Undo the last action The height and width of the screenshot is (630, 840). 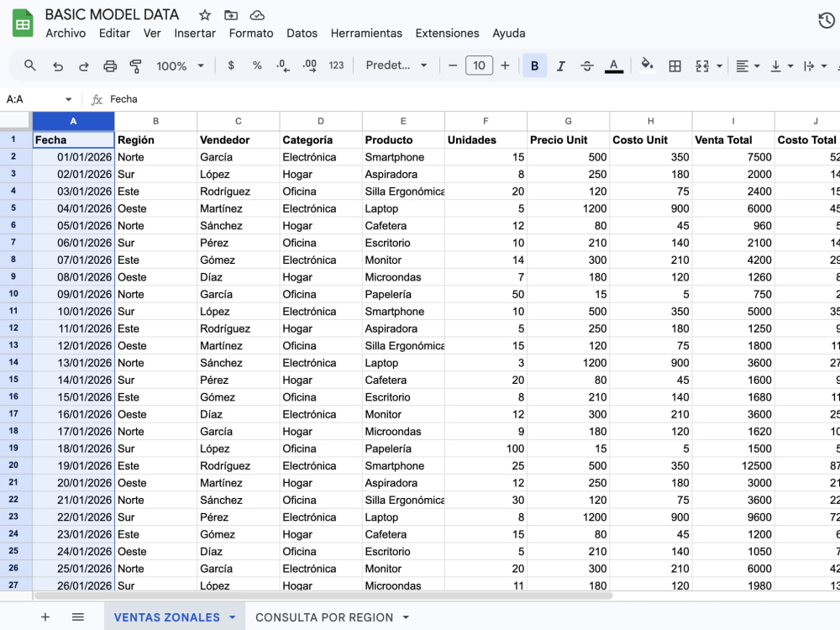[x=57, y=66]
